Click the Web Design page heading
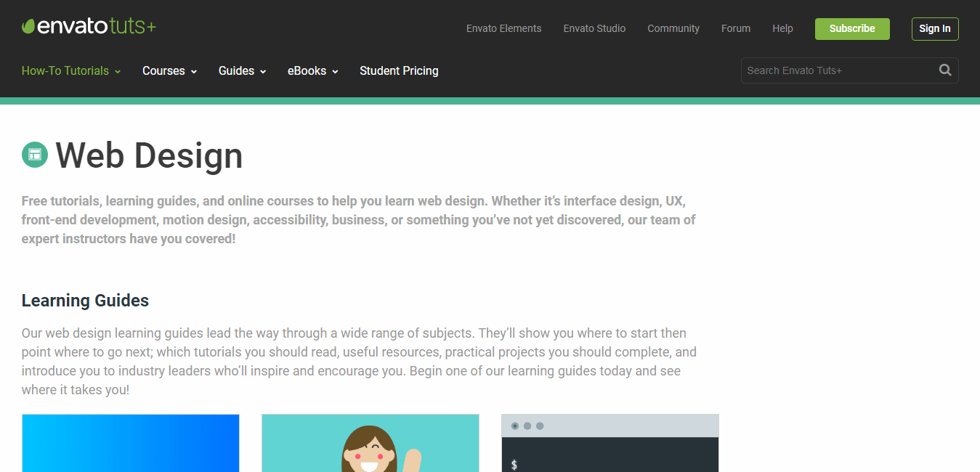Viewport: 980px width, 472px height. click(149, 155)
